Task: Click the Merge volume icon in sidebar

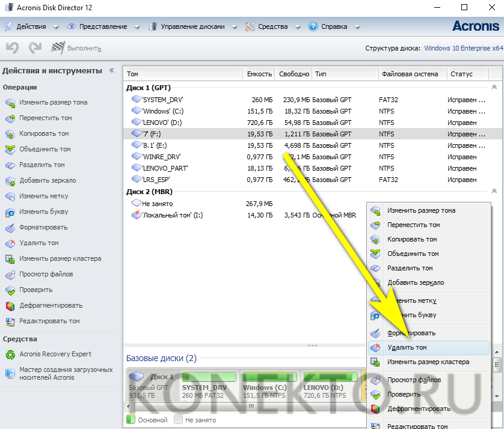Action: (x=10, y=150)
